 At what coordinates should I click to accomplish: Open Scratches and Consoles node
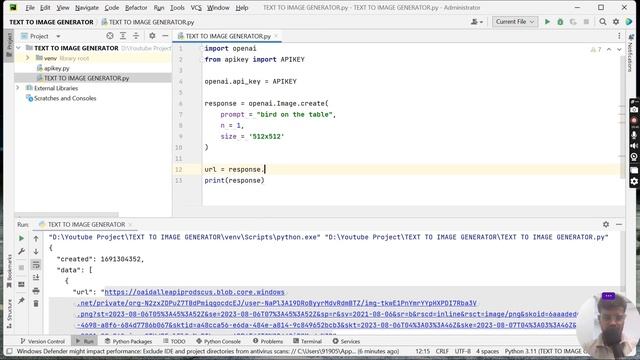click(65, 98)
